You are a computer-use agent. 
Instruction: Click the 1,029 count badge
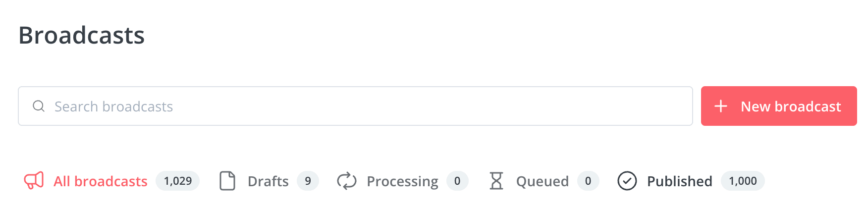coord(178,181)
